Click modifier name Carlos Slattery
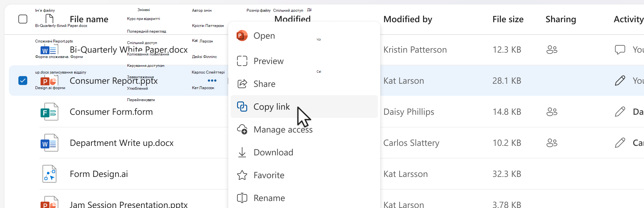Screen dimensions: 644x208 pos(411,143)
